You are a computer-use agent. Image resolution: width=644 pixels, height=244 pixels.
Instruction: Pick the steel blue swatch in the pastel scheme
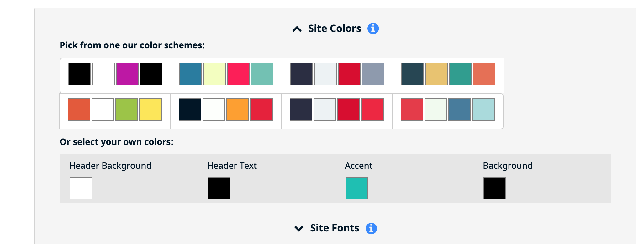(460, 110)
